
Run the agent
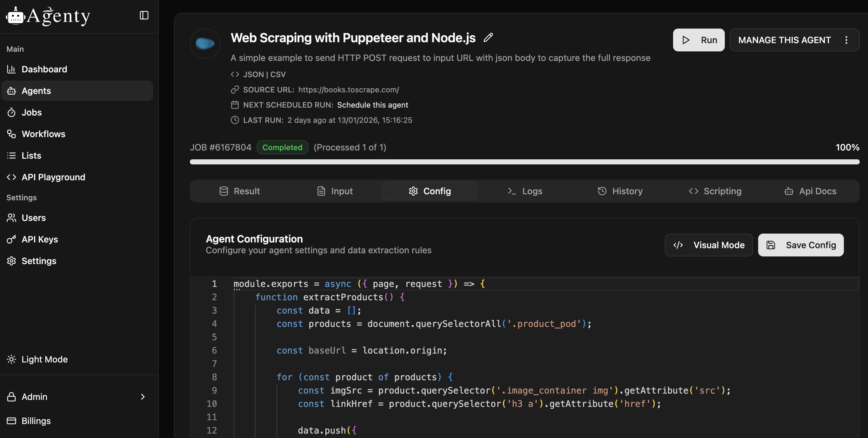tap(698, 40)
